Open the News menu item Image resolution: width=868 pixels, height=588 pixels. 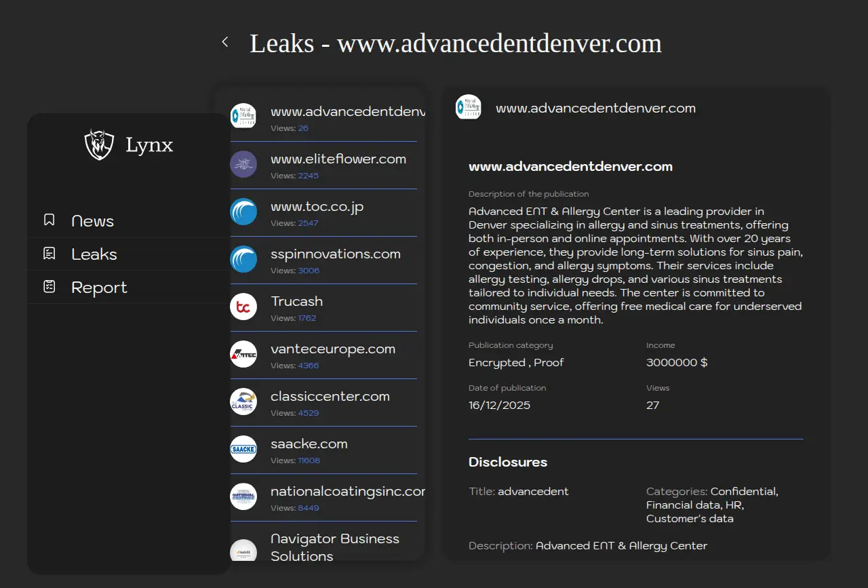[93, 221]
